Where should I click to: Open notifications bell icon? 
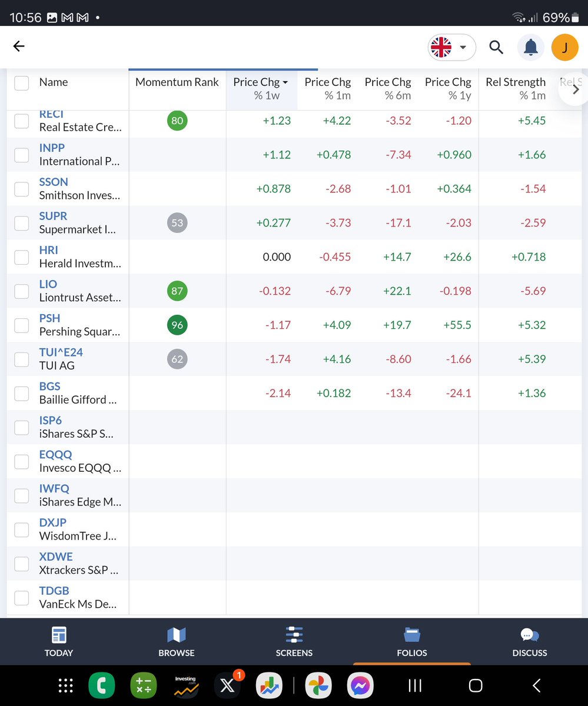531,48
